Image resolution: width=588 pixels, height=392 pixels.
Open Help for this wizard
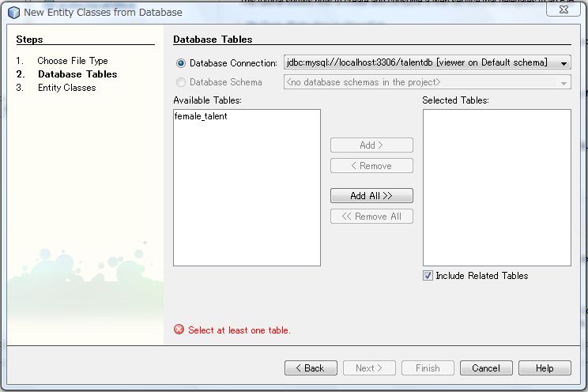pyautogui.click(x=545, y=368)
